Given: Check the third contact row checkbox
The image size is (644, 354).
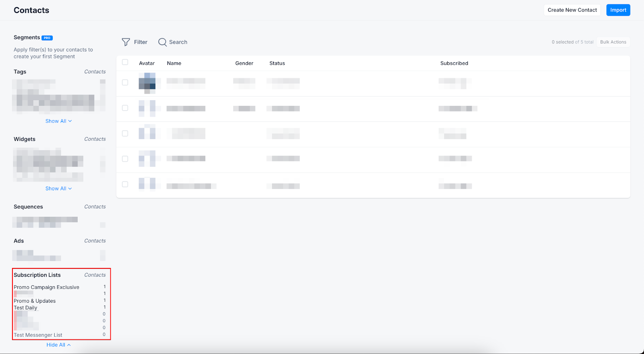Looking at the screenshot, I should coord(125,134).
